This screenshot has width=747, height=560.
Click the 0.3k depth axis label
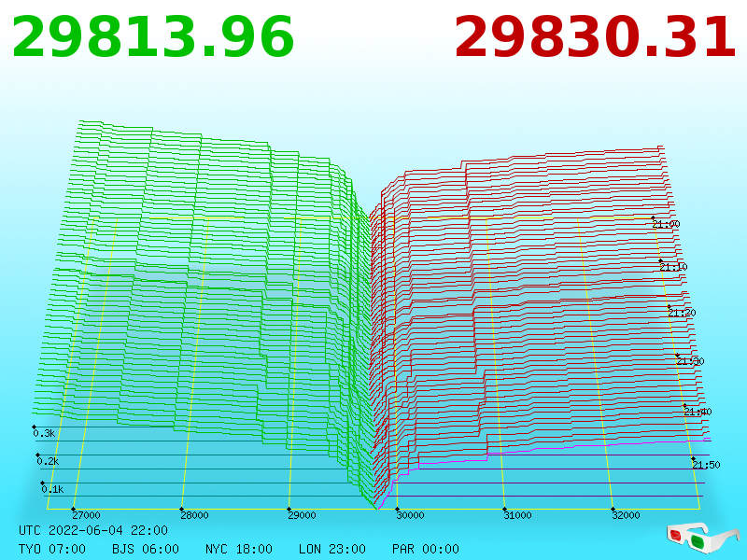pos(44,433)
